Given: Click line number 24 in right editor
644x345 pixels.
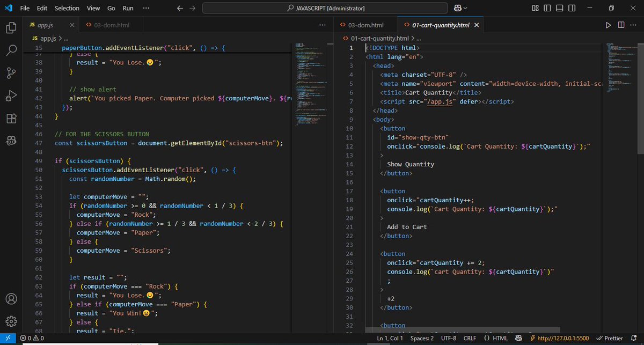Looking at the screenshot, I should (x=349, y=254).
